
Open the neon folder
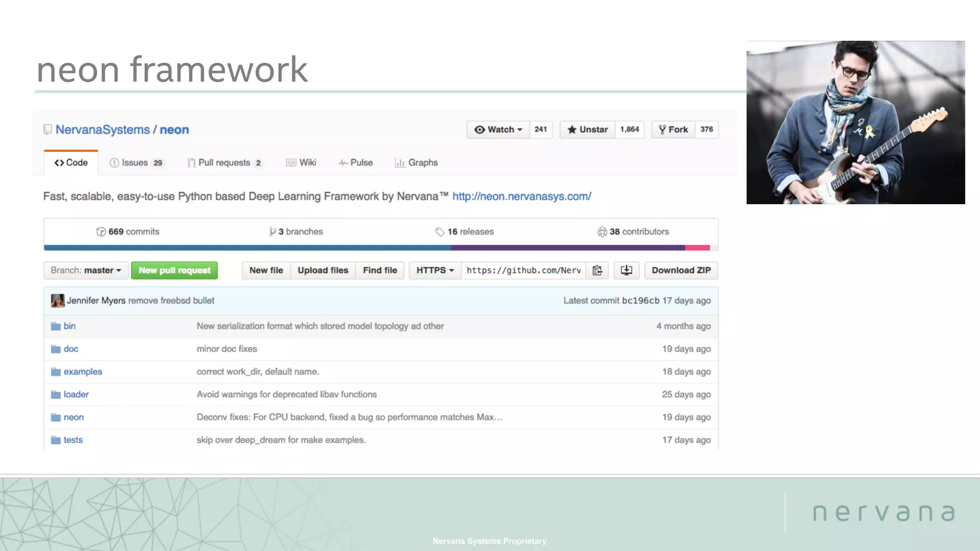click(74, 417)
